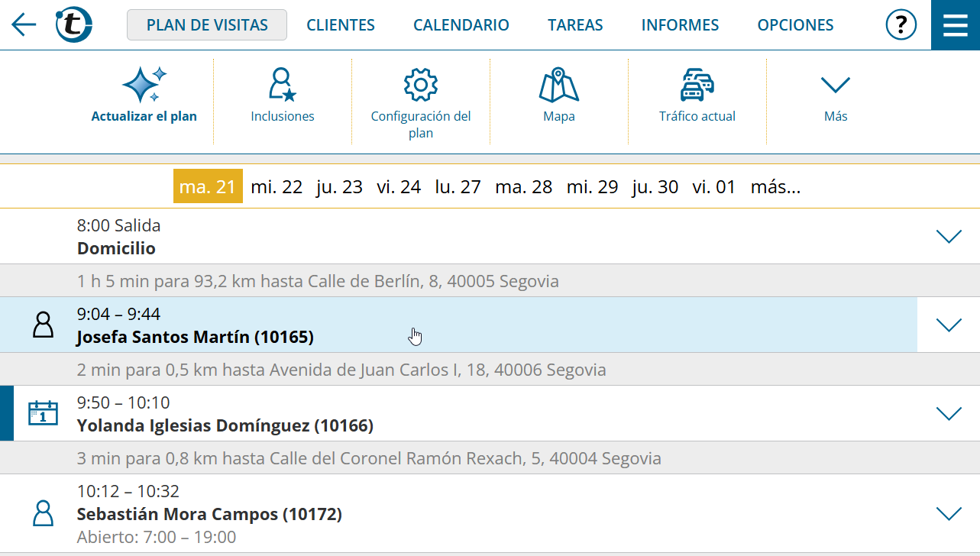Expand the Domicilio departure entry
Viewport: 980px width, 556px height.
coord(948,237)
